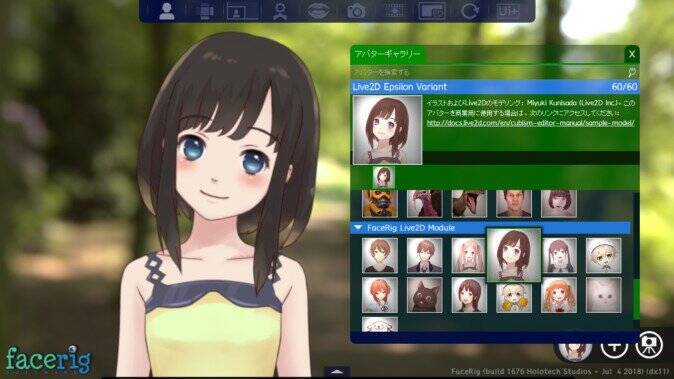This screenshot has height=379, width=674.
Task: Click the magnifier search icon in gallery
Action: pyautogui.click(x=631, y=72)
